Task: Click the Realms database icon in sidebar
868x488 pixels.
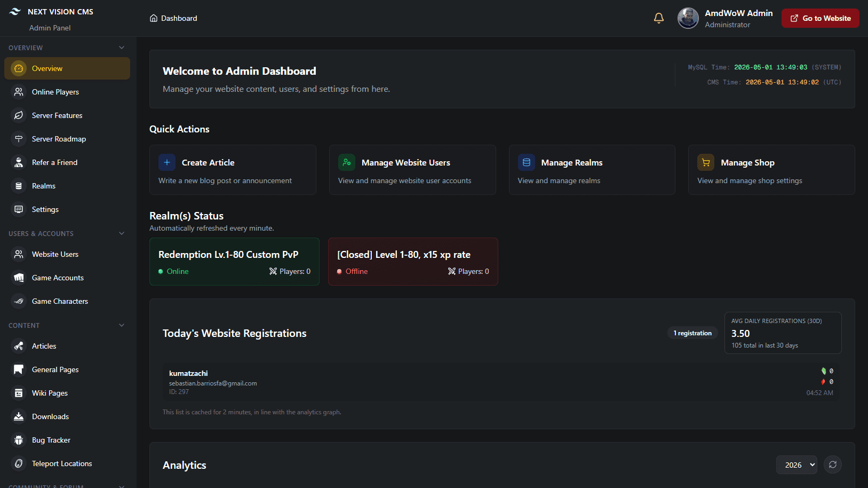Action: (19, 186)
